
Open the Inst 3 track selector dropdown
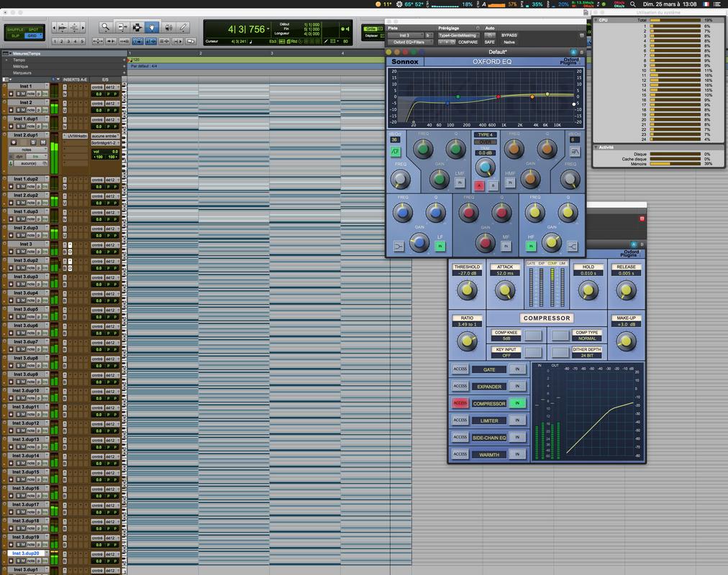pyautogui.click(x=406, y=35)
